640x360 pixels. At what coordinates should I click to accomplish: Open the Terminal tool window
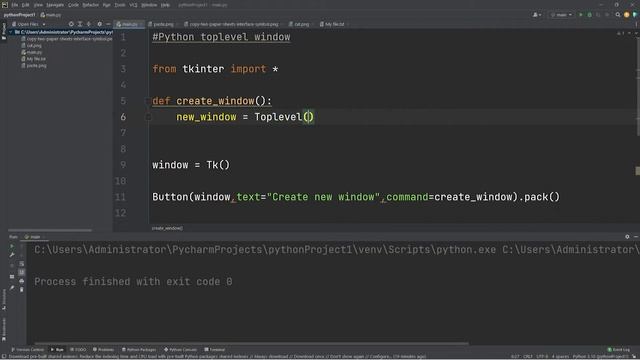(215, 350)
